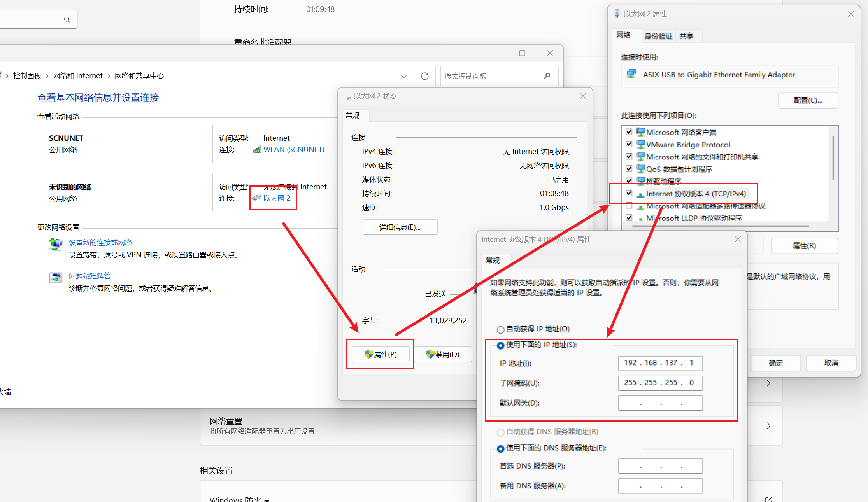Enable Microsoft 网络适配器多路传送器协议 checkbox
This screenshot has width=868, height=502.
coord(629,206)
